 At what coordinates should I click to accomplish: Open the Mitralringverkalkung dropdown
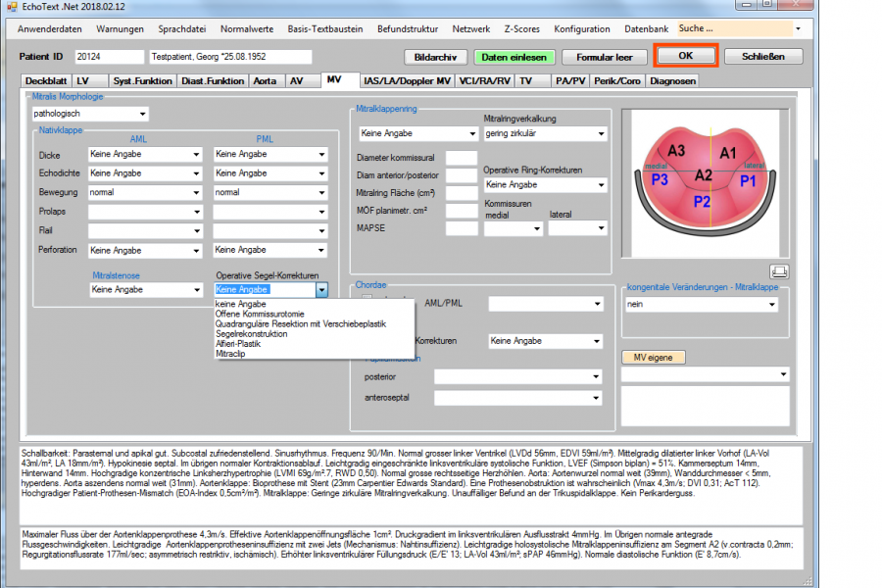(x=545, y=134)
